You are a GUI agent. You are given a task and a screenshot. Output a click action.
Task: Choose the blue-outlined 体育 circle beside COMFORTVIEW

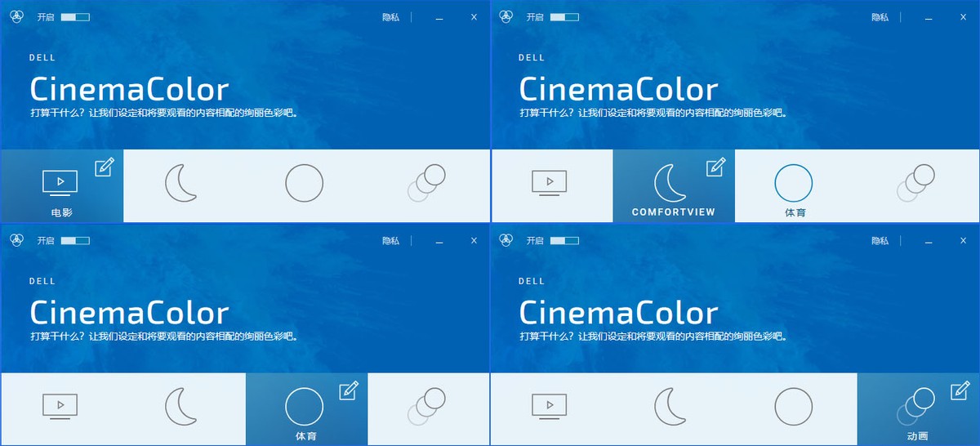point(794,183)
